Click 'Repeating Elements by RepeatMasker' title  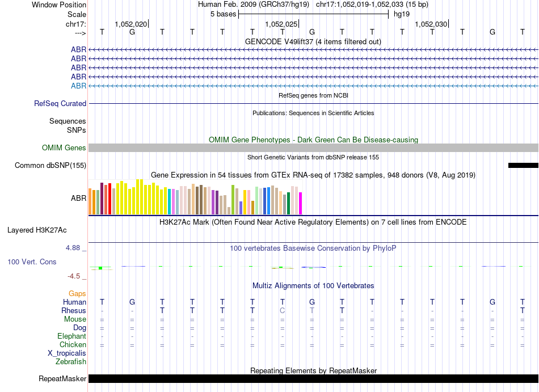tap(314, 370)
